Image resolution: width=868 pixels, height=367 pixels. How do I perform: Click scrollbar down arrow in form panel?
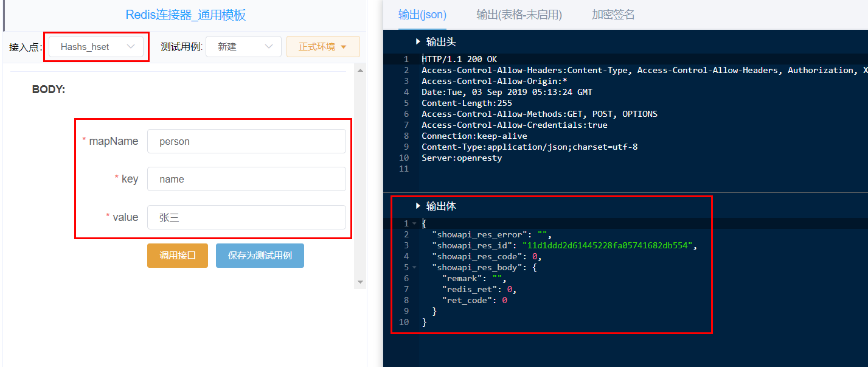tap(360, 282)
